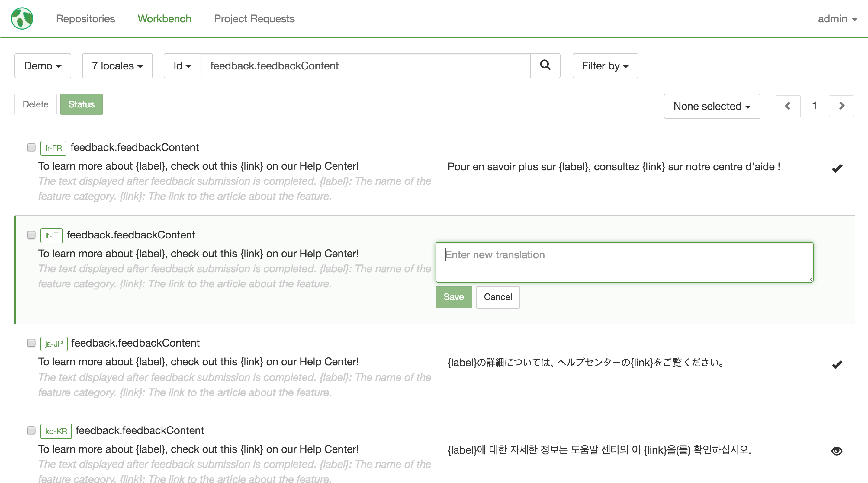Save the new it-IT translation
868x483 pixels.
(x=454, y=297)
